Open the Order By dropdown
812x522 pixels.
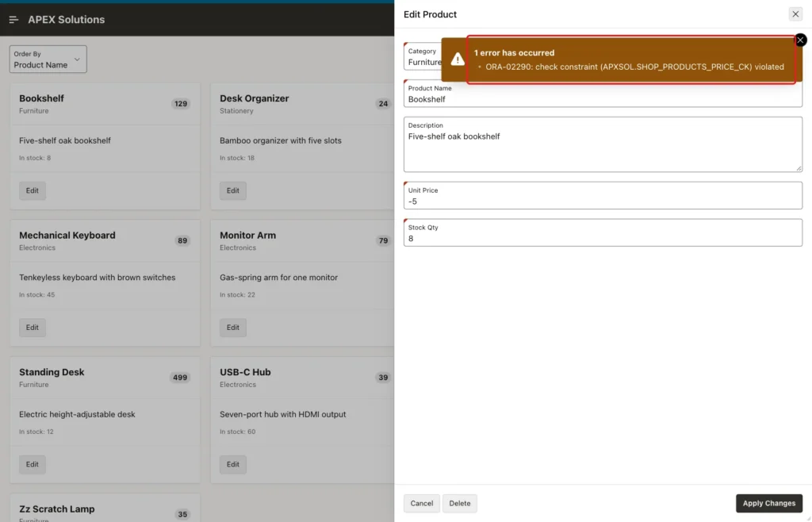pos(48,59)
